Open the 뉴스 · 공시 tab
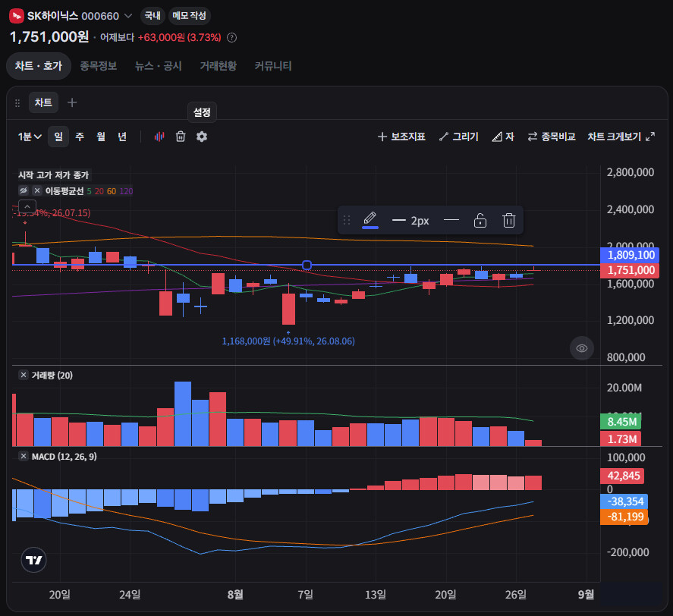Image resolution: width=673 pixels, height=616 pixels. point(159,66)
